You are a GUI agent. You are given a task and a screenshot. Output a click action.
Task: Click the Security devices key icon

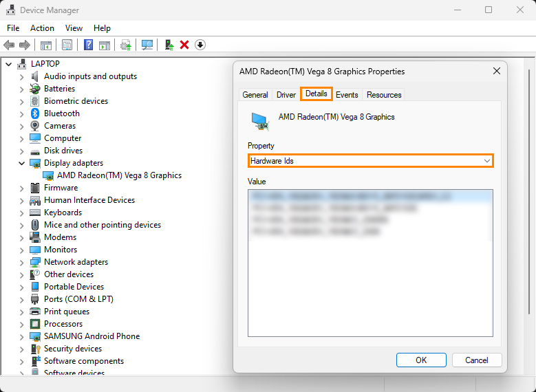[x=36, y=349]
